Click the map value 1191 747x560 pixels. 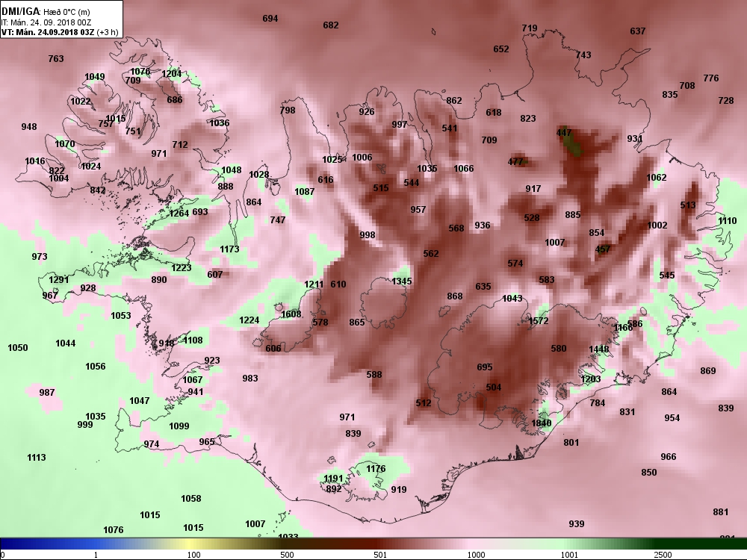pos(333,478)
